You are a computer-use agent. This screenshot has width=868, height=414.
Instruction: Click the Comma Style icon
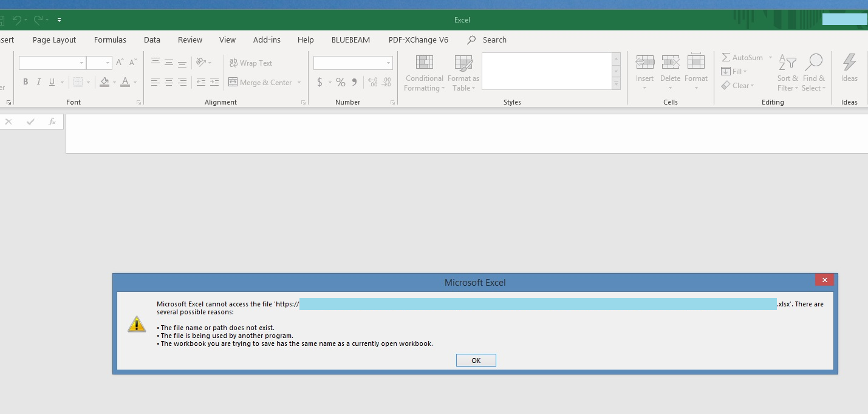coord(355,82)
